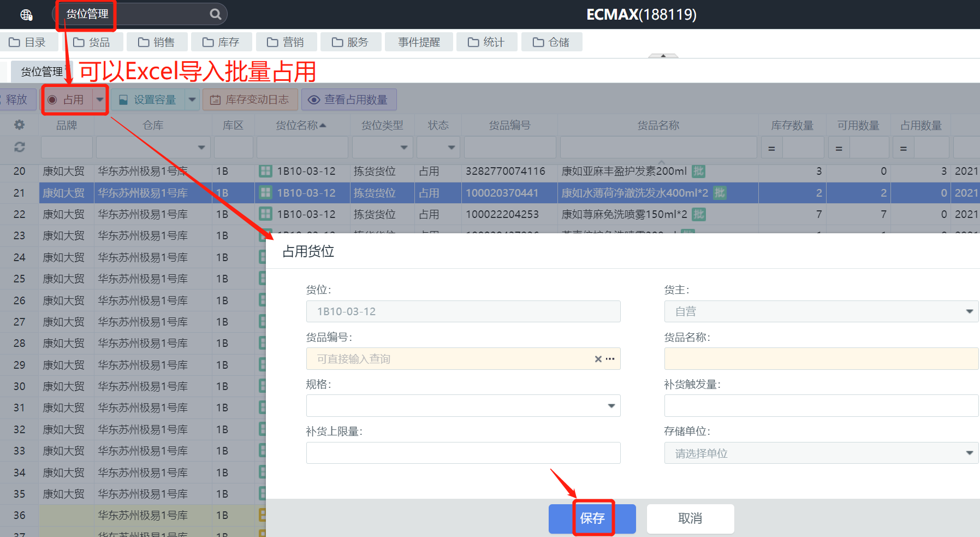Click the refresh icon in the filter row
The width and height of the screenshot is (980, 537).
point(19,147)
